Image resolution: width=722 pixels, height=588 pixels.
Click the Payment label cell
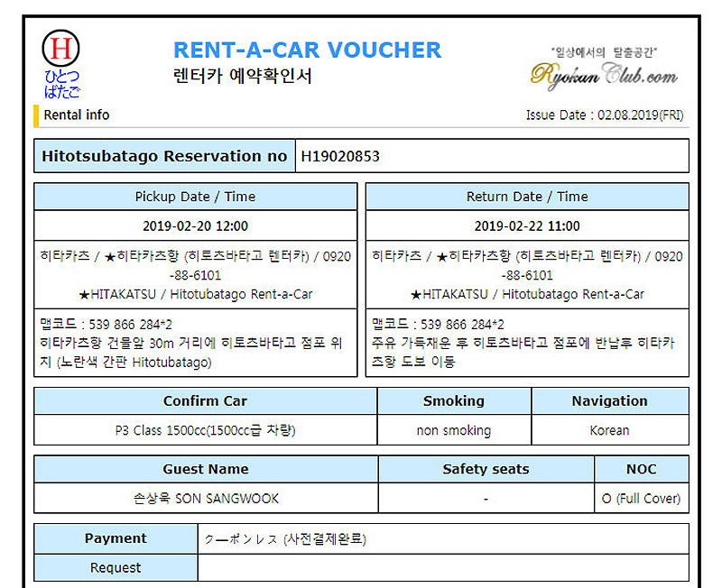116,538
